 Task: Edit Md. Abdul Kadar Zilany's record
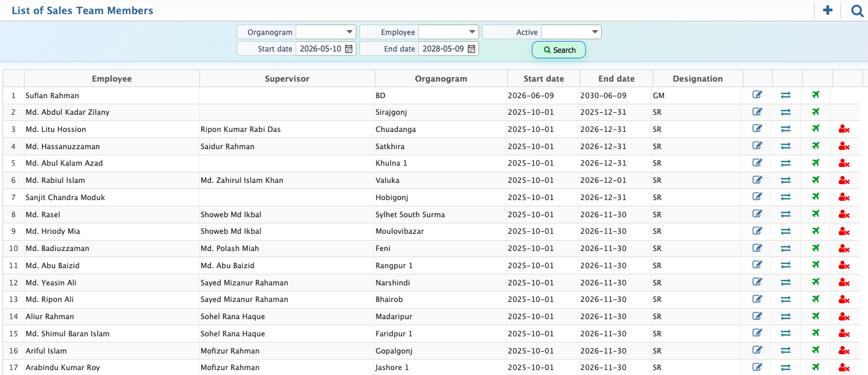pos(758,112)
